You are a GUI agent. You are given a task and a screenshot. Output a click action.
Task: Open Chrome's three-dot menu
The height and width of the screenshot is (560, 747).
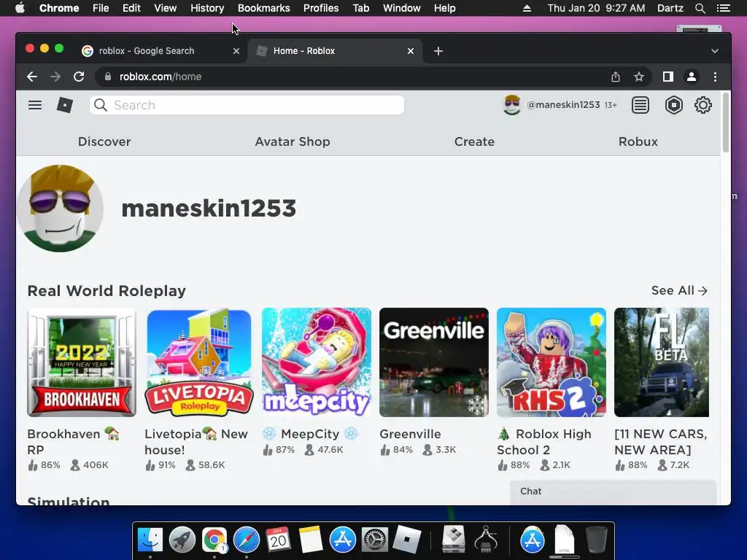click(715, 77)
